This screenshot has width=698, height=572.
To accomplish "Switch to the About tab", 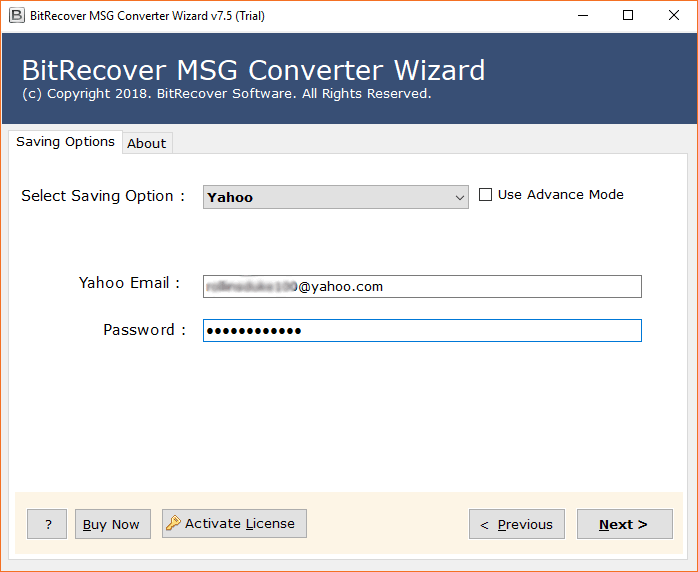I will click(147, 143).
